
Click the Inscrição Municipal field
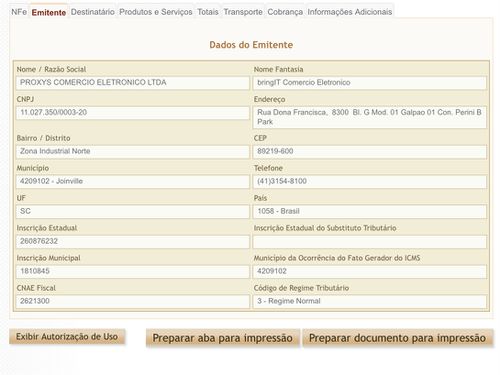133,271
